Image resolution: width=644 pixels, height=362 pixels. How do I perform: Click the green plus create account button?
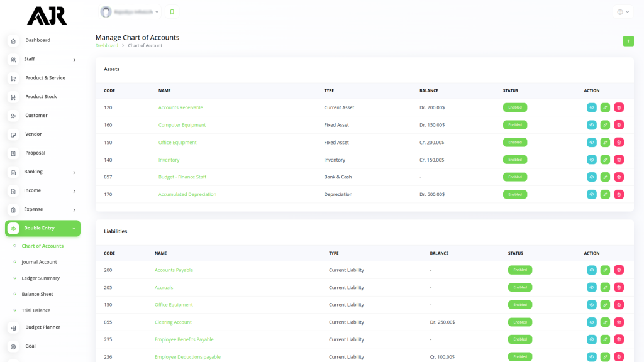628,41
